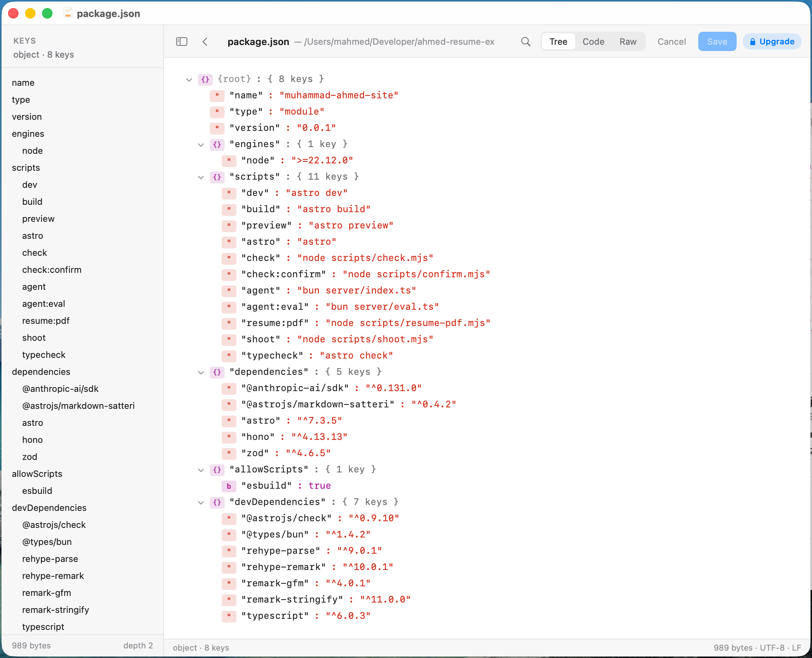Click the "true" value of esbuild

319,485
